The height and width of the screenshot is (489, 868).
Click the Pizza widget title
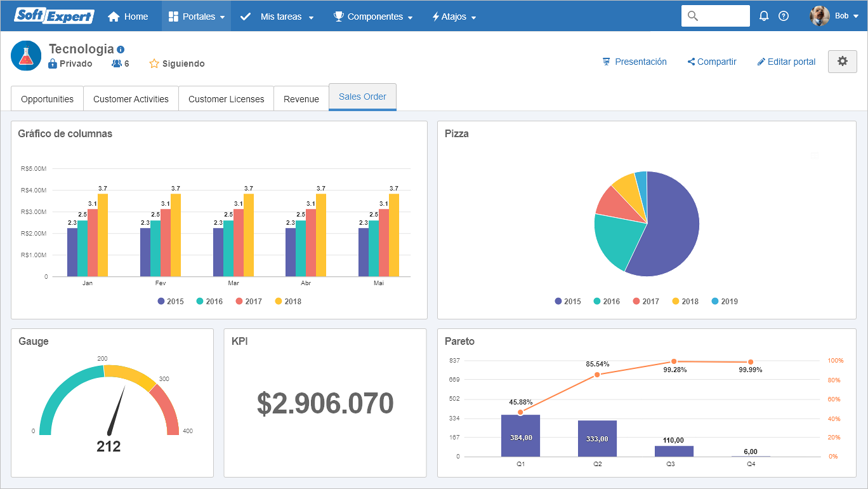click(x=457, y=133)
